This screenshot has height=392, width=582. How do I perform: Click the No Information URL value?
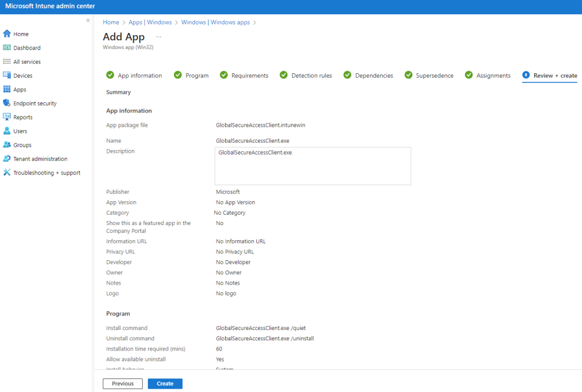(x=241, y=241)
